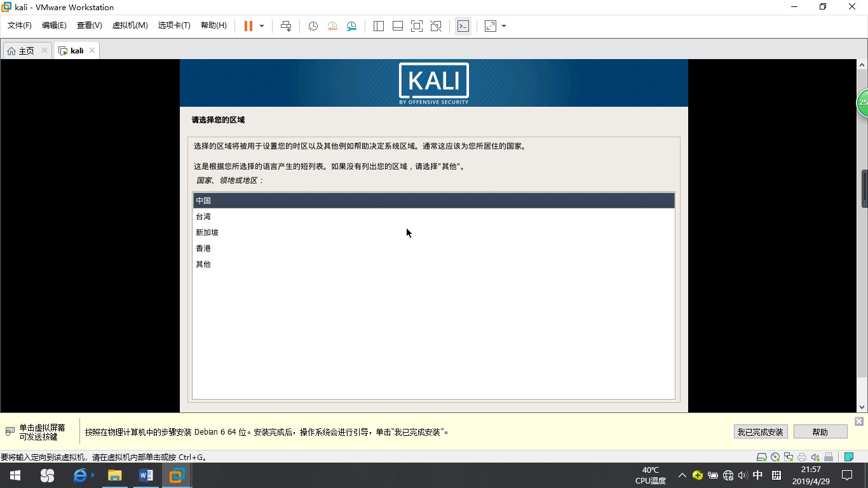Toggle the console view icon
Image resolution: width=868 pixels, height=488 pixels.
(x=463, y=26)
